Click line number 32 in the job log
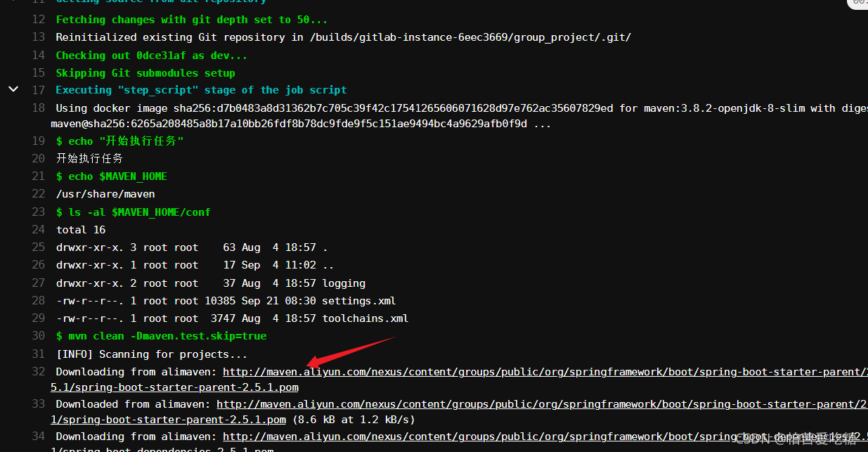The height and width of the screenshot is (452, 868). (39, 372)
